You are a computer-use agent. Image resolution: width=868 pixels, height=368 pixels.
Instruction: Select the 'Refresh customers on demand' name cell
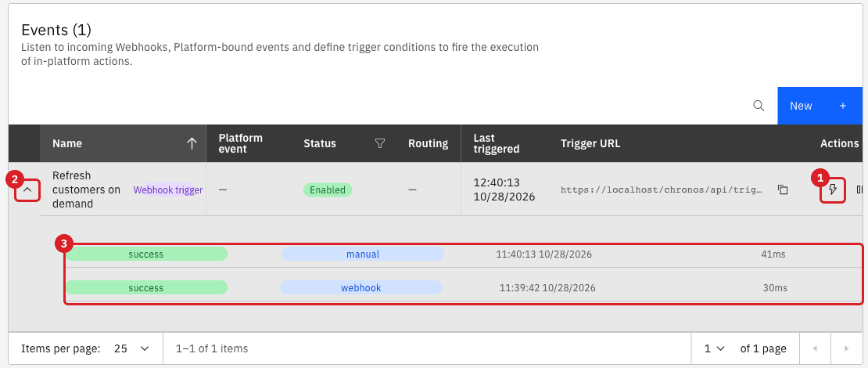click(86, 189)
